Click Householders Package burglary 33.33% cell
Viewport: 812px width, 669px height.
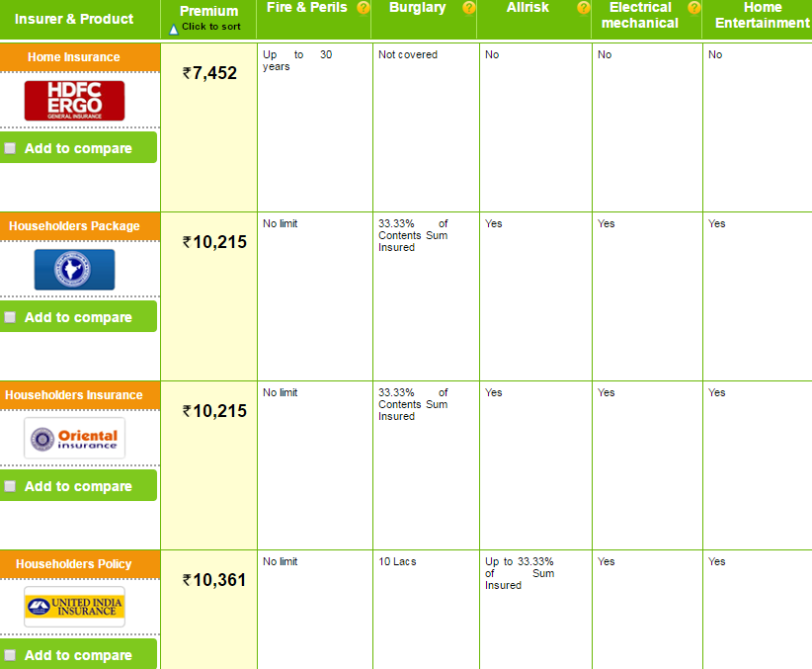pyautogui.click(x=413, y=235)
